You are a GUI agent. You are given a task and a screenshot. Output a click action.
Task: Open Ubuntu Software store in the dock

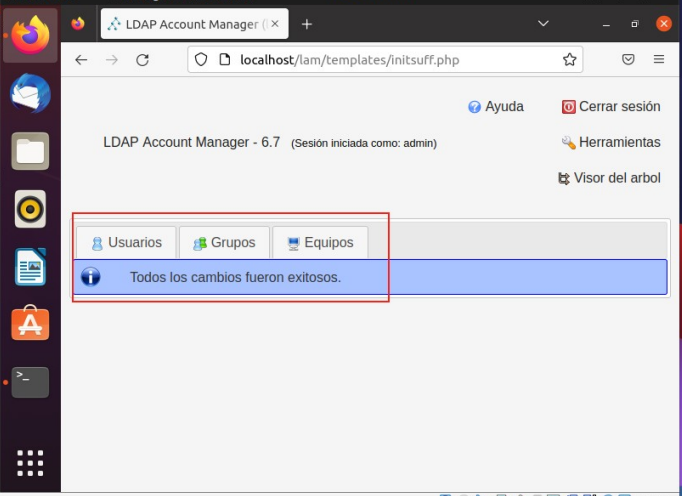[x=30, y=323]
